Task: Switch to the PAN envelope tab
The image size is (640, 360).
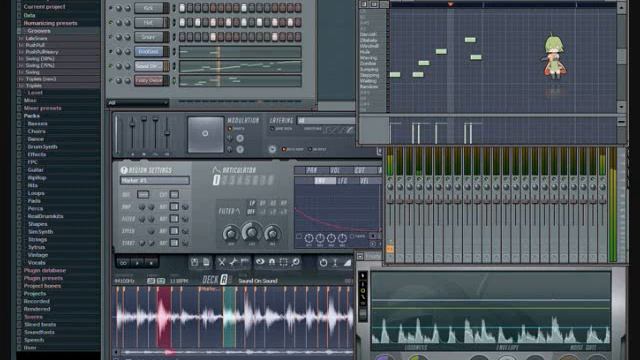Action: 311,170
